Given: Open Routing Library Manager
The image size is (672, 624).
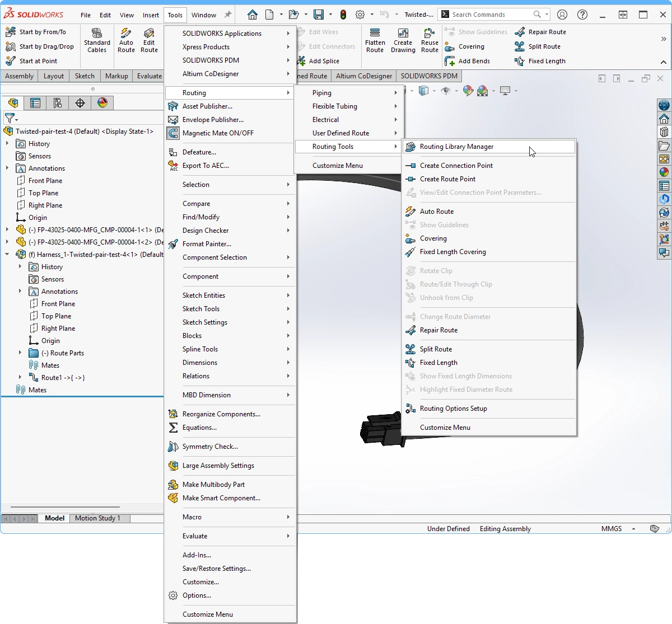Looking at the screenshot, I should pyautogui.click(x=488, y=147).
